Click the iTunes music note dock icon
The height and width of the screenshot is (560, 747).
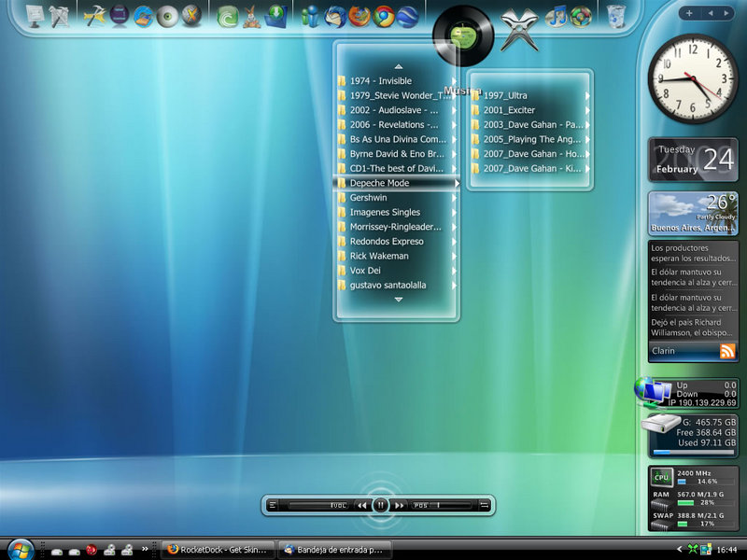(x=557, y=16)
